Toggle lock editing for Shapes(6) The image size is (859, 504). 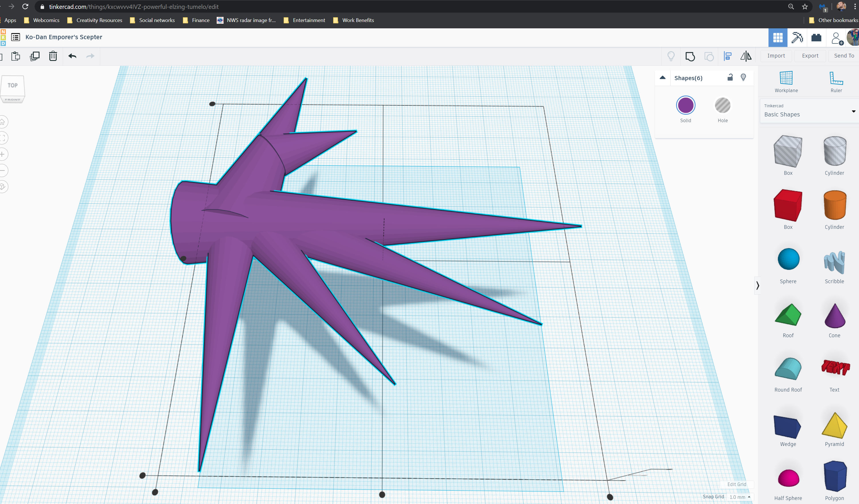(730, 77)
